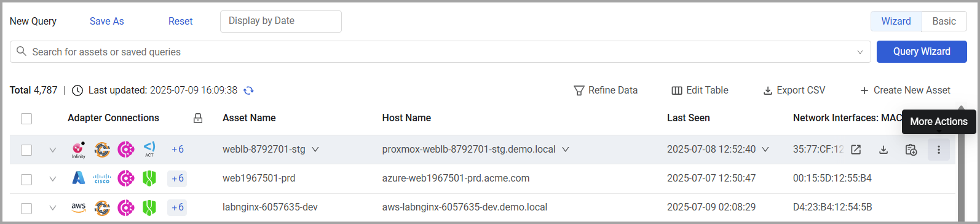Click the clipboard-plus icon in the first row
This screenshot has height=224, width=980.
[x=911, y=150]
